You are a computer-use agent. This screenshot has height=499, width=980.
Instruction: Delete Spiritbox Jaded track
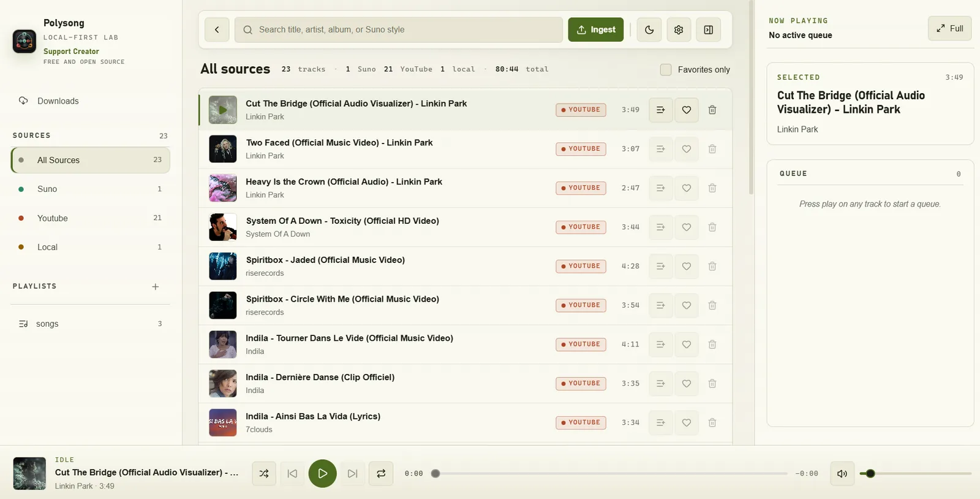coord(712,266)
